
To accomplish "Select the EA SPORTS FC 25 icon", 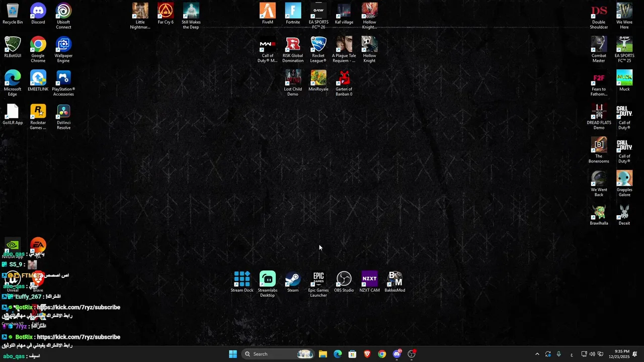I will (624, 50).
